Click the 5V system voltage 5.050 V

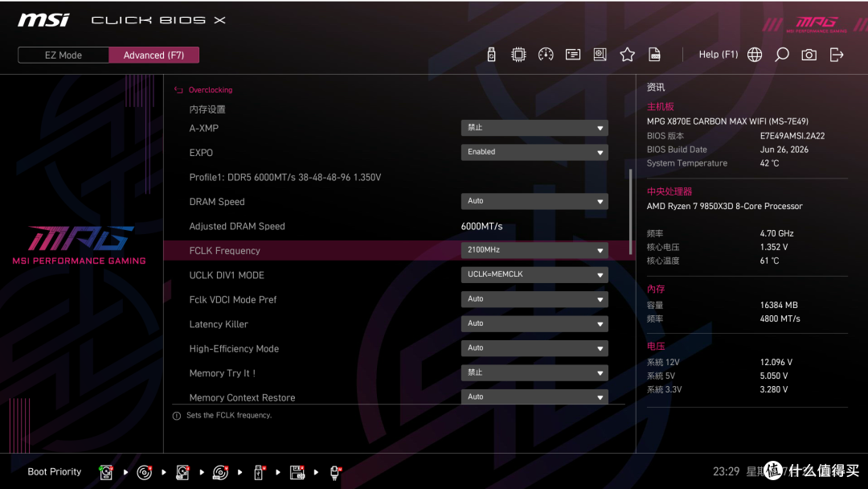[x=774, y=376]
